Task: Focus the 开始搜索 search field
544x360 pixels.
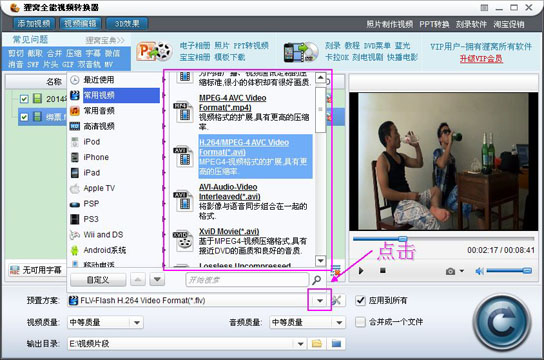Action: pos(247,280)
